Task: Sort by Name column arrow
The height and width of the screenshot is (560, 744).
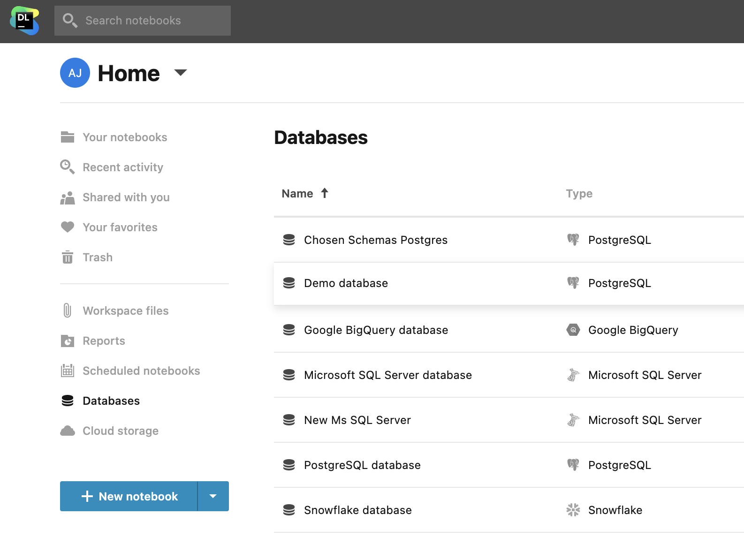Action: pyautogui.click(x=325, y=193)
